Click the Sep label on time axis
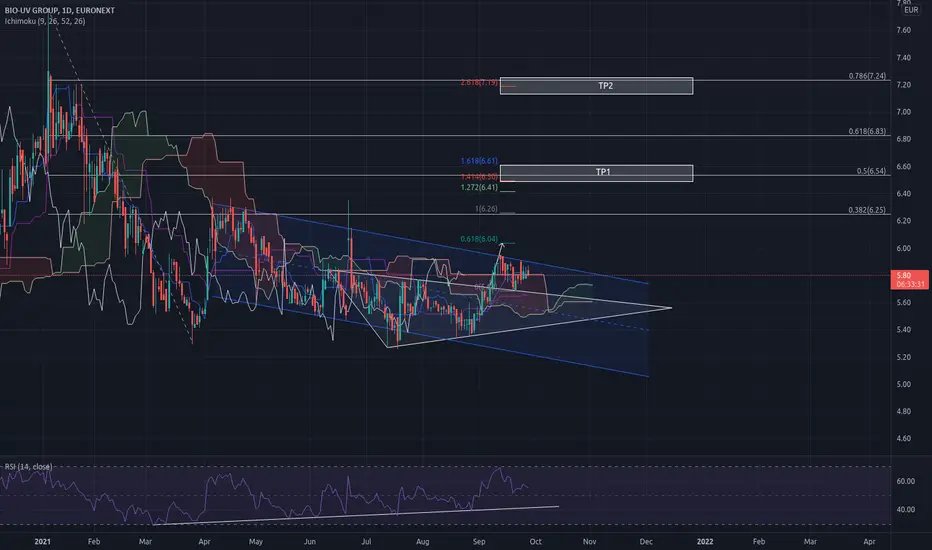Image resolution: width=932 pixels, height=550 pixels. 478,541
